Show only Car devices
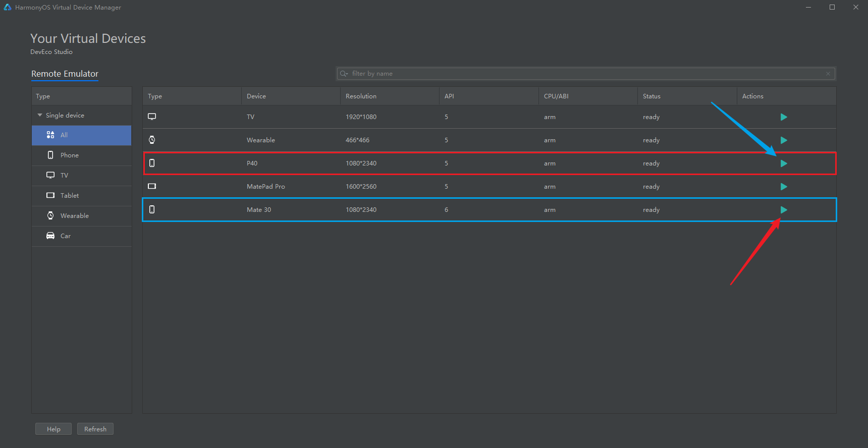 tap(81, 236)
